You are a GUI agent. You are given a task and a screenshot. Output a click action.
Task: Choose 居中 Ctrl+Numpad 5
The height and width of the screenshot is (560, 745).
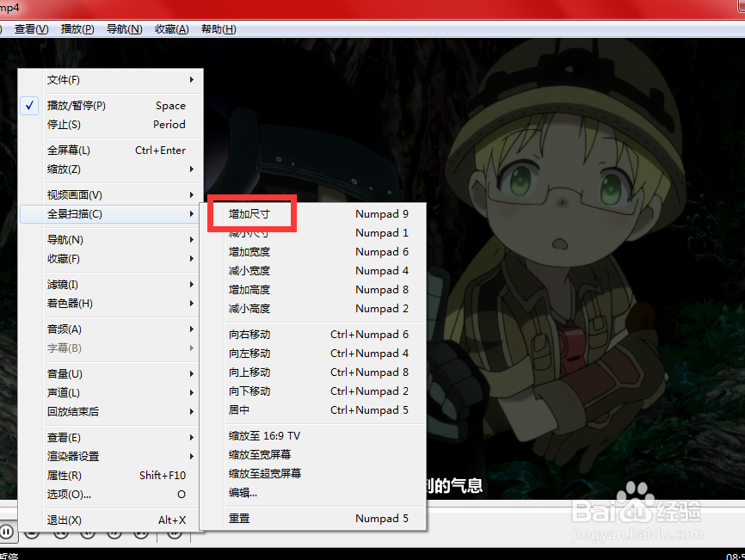pyautogui.click(x=312, y=410)
